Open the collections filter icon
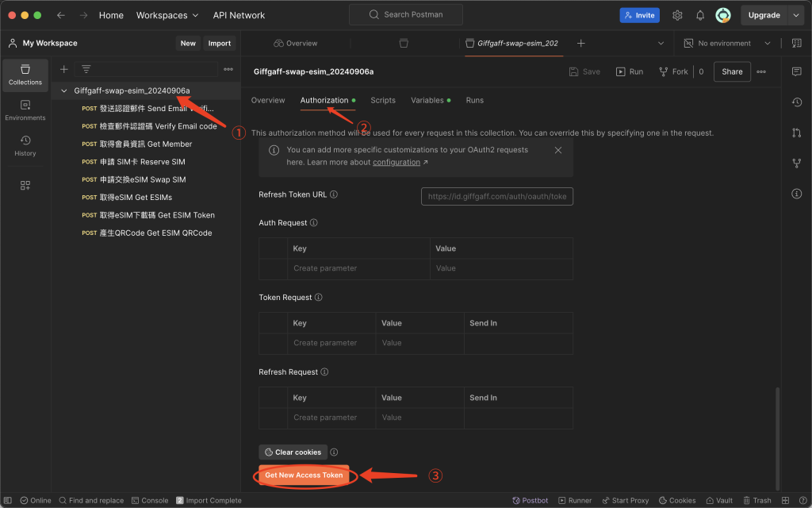The width and height of the screenshot is (812, 508). pos(86,69)
